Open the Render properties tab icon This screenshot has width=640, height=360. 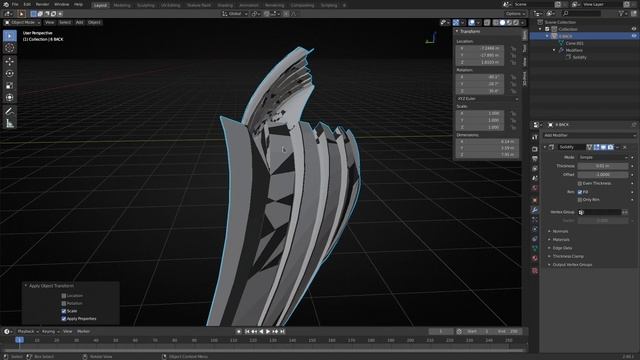535,149
